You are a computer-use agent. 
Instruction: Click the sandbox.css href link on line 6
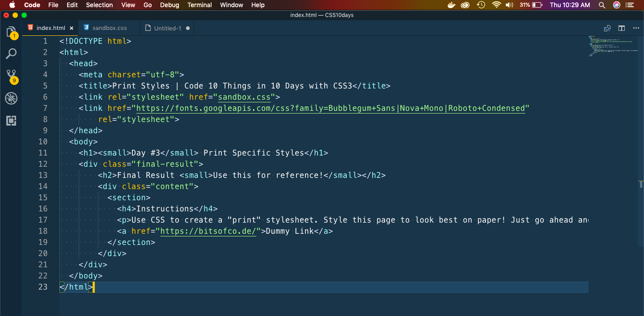tap(244, 97)
